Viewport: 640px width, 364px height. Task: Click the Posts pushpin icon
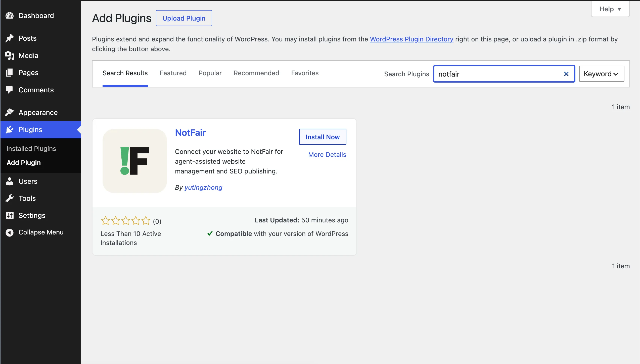click(x=10, y=38)
